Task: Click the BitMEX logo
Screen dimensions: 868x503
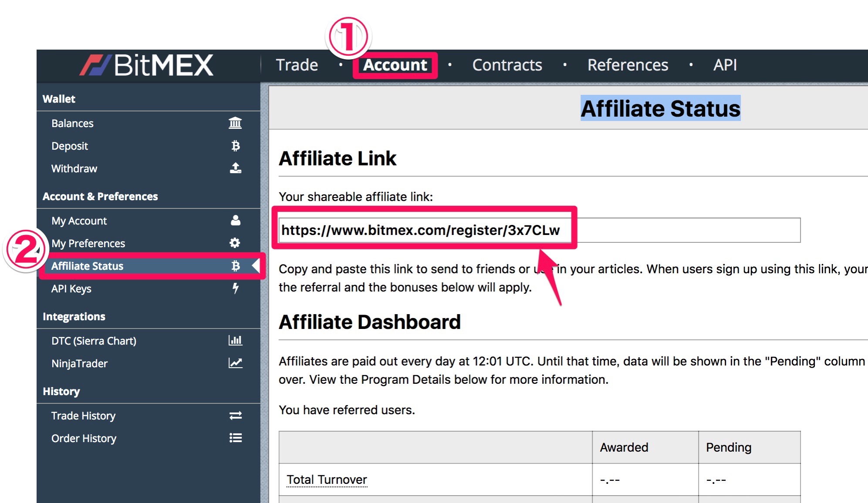Action: point(147,65)
